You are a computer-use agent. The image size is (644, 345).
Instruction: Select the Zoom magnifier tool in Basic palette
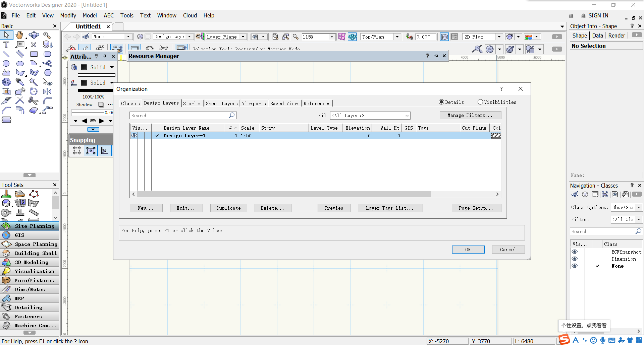click(x=47, y=35)
